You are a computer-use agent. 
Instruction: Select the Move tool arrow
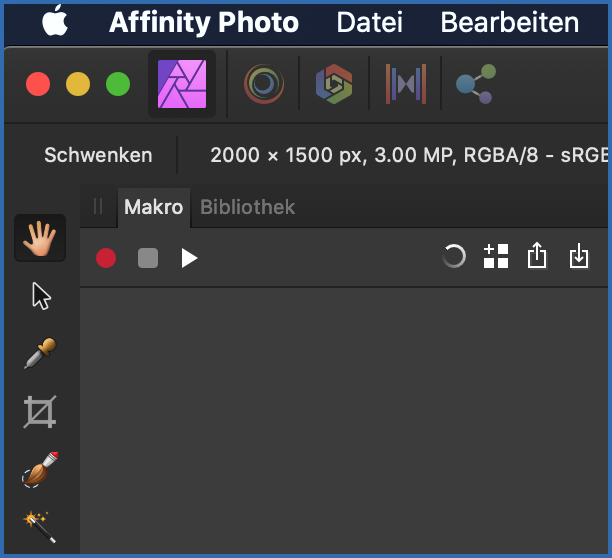tap(41, 296)
